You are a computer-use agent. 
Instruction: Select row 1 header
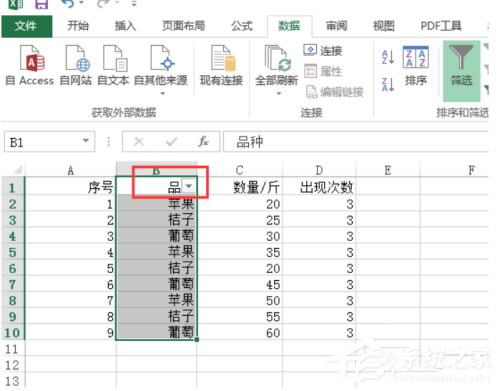[x=12, y=187]
